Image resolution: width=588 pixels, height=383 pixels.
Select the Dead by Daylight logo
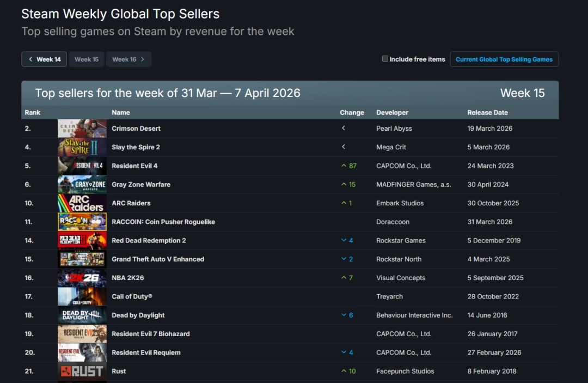coord(82,315)
